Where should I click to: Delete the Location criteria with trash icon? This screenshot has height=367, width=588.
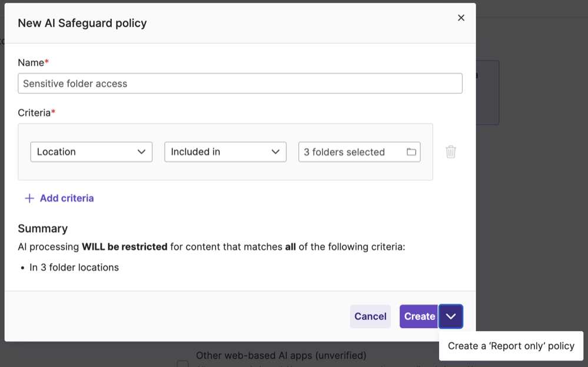(451, 152)
